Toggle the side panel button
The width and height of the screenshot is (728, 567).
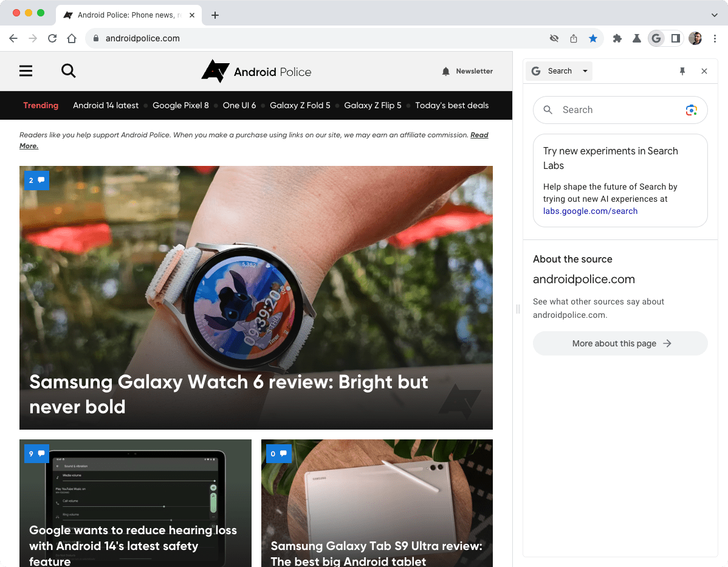(x=675, y=38)
